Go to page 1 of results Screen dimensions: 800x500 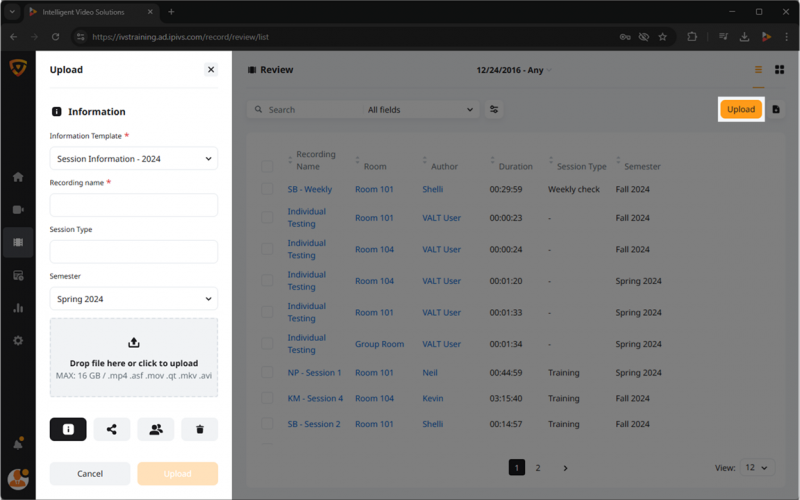click(x=517, y=467)
